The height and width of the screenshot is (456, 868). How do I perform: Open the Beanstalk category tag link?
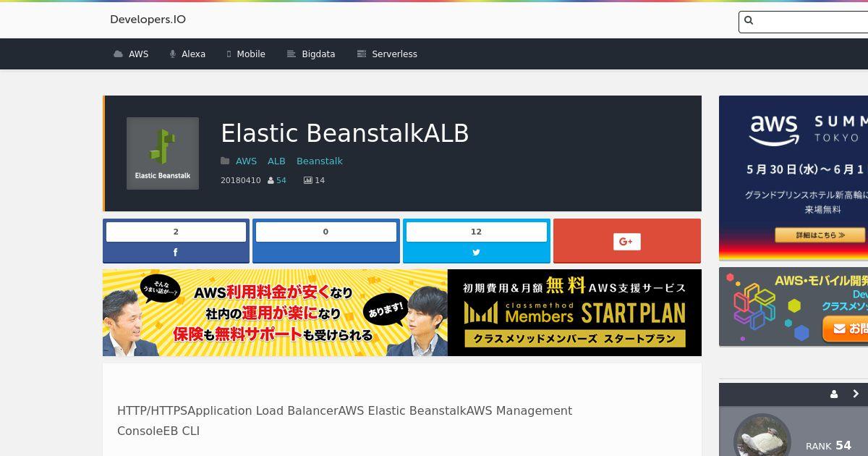click(x=320, y=161)
